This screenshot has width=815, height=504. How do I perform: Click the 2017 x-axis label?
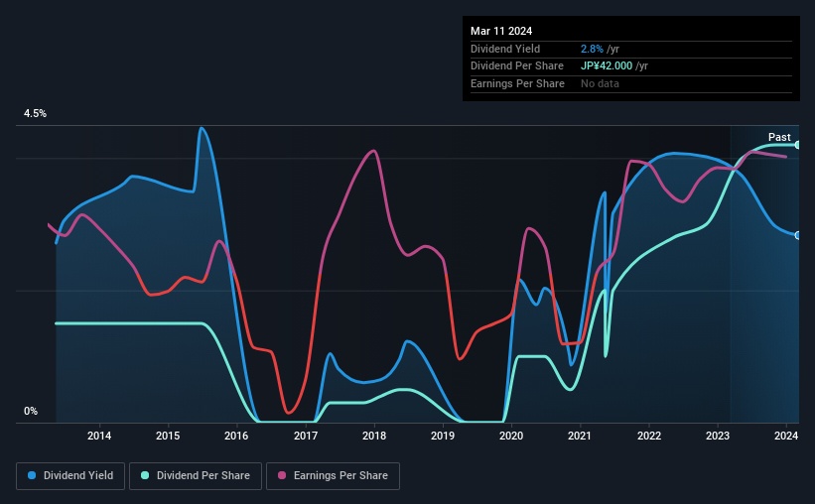point(306,436)
